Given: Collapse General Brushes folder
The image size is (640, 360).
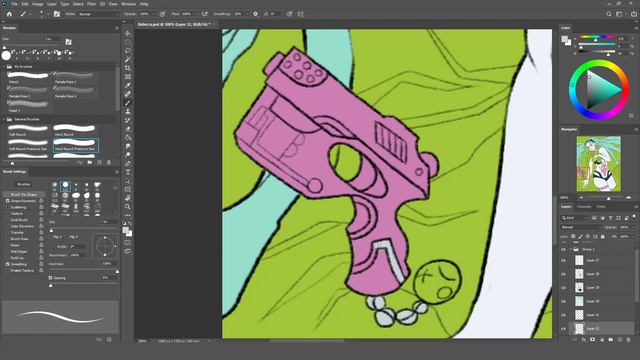Looking at the screenshot, I should coord(5,119).
